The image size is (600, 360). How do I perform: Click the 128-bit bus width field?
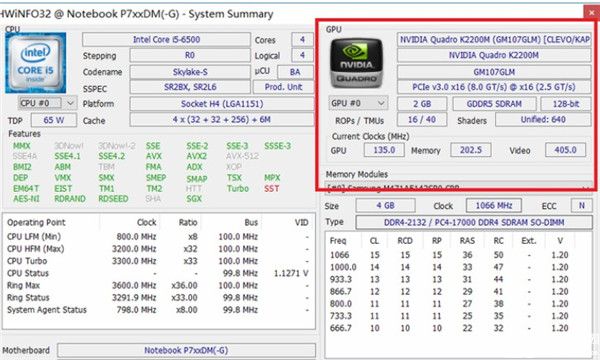click(566, 104)
